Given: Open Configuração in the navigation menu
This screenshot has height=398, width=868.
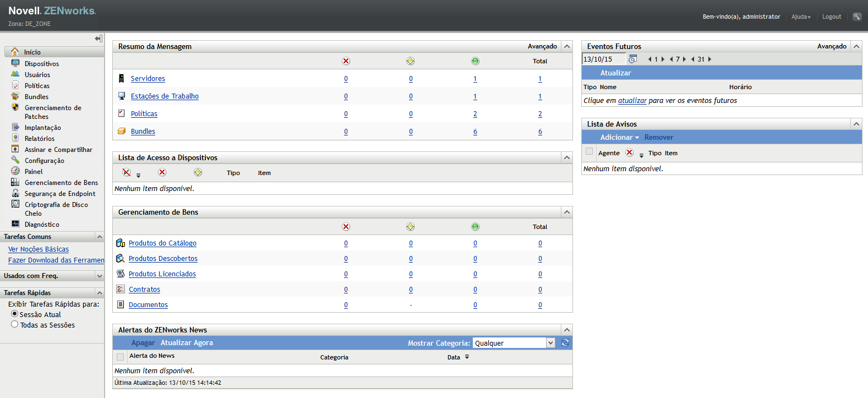Looking at the screenshot, I should click(45, 161).
